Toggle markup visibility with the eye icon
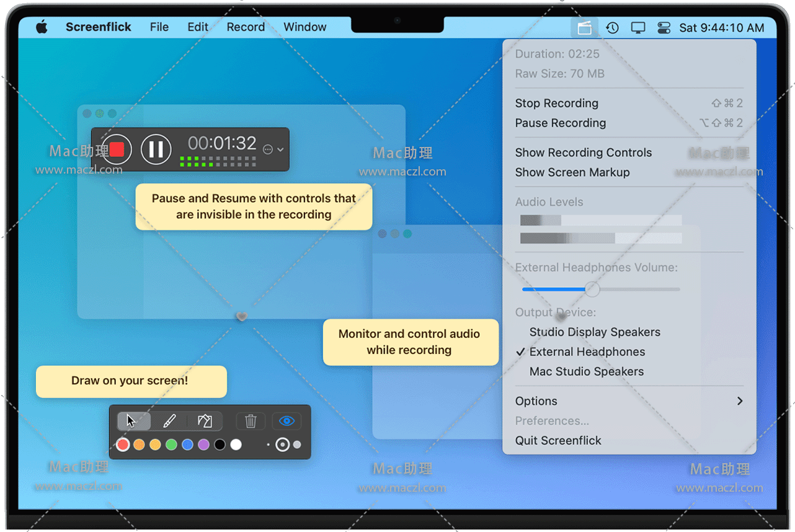This screenshot has height=532, width=795. [x=286, y=421]
